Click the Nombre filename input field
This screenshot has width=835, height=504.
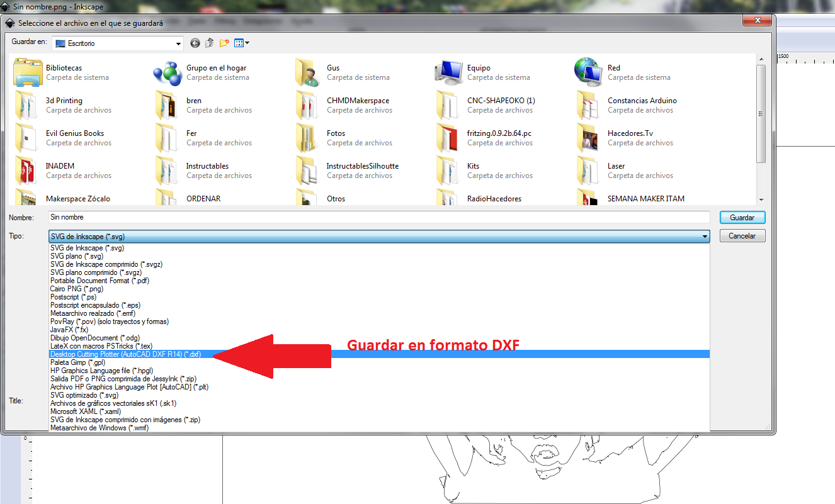pos(379,217)
